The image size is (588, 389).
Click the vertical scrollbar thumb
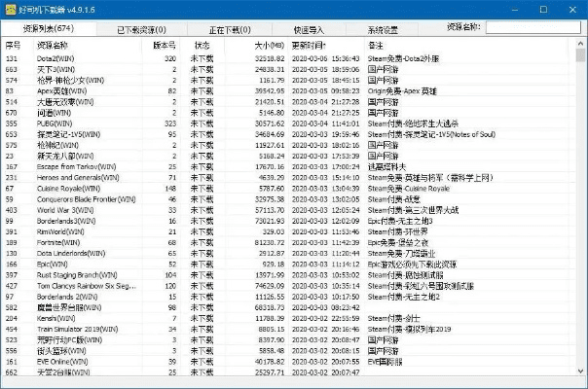click(x=580, y=55)
